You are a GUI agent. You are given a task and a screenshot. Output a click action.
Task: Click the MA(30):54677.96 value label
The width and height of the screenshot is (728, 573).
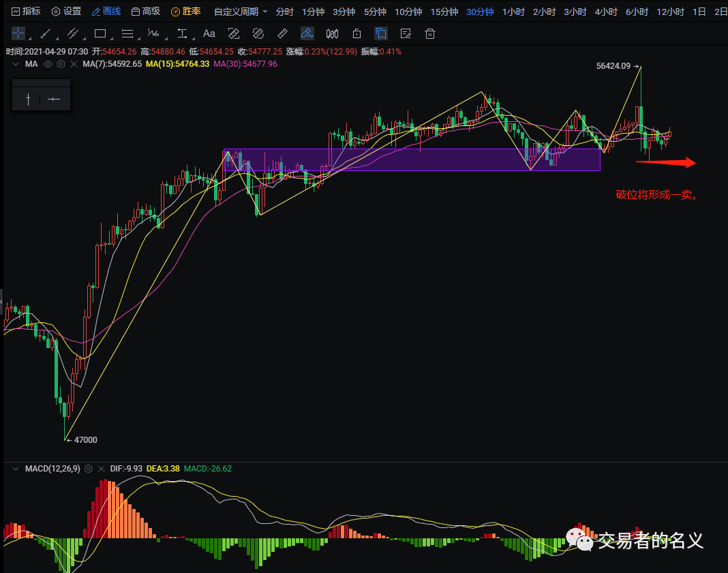click(245, 64)
